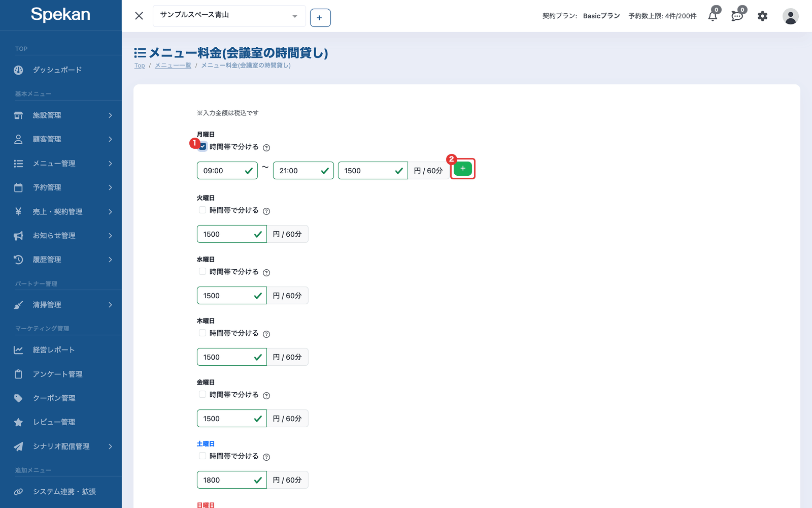Click the 経営レポート chart icon
Image resolution: width=812 pixels, height=508 pixels.
point(18,350)
